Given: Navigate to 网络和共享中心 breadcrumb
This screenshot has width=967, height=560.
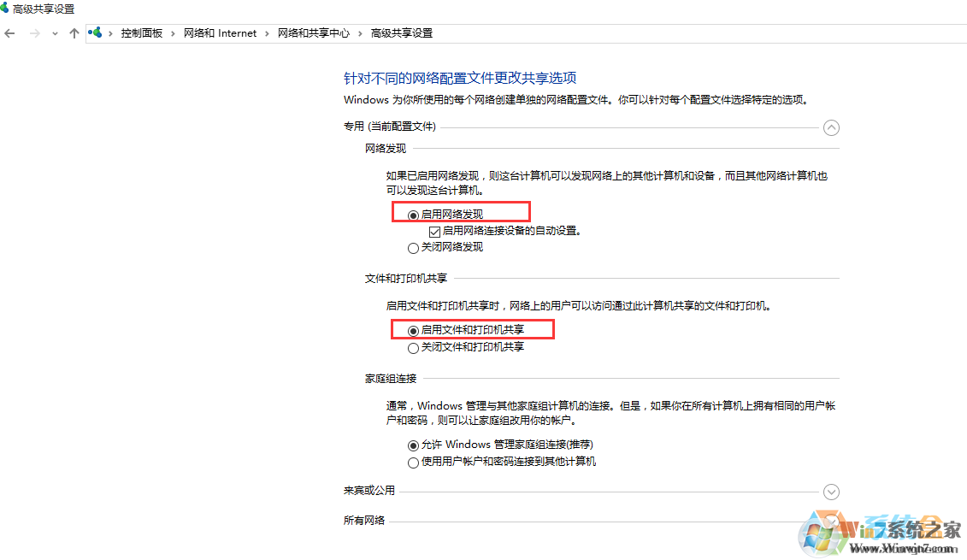Looking at the screenshot, I should pyautogui.click(x=313, y=33).
